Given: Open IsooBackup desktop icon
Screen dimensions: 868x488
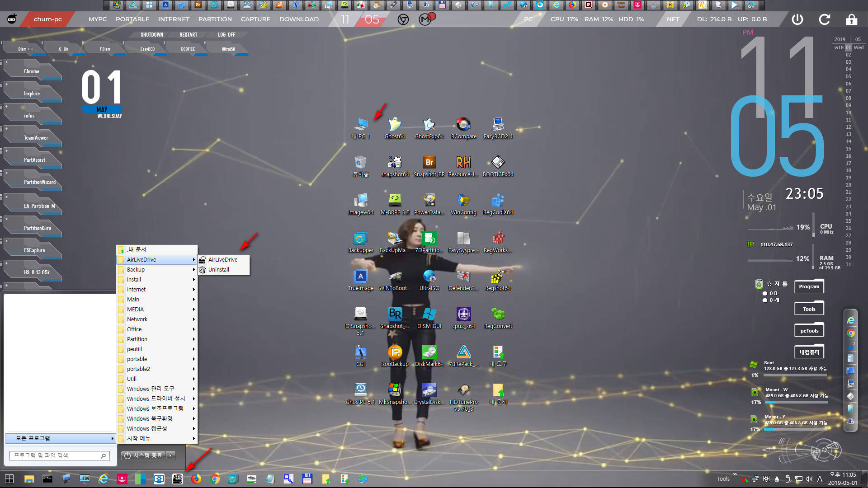Looking at the screenshot, I should coord(395,356).
